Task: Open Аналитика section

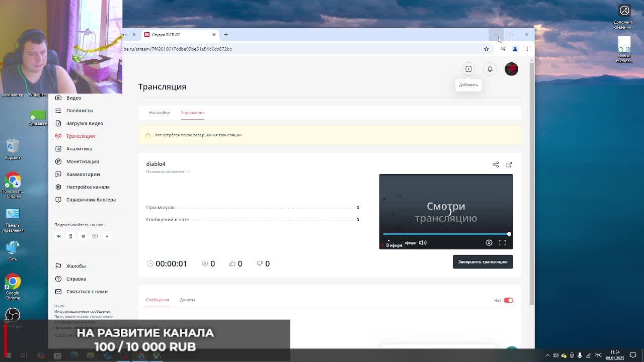Action: point(79,149)
